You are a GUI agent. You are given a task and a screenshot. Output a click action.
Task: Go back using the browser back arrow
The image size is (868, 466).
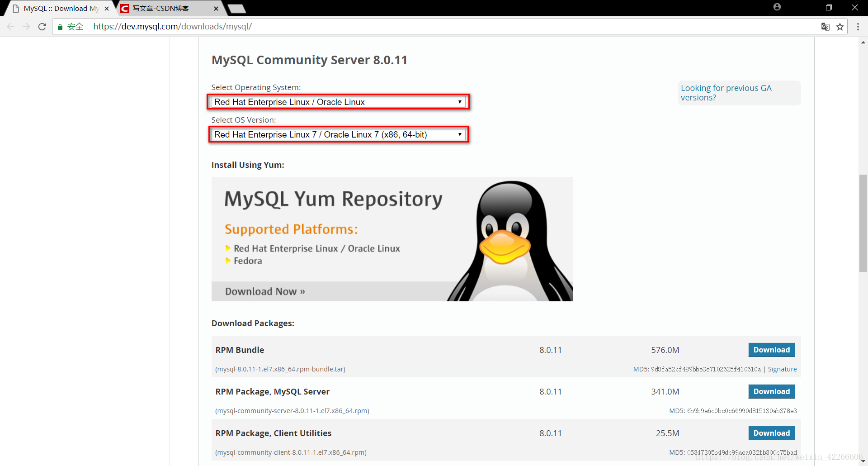[10, 27]
